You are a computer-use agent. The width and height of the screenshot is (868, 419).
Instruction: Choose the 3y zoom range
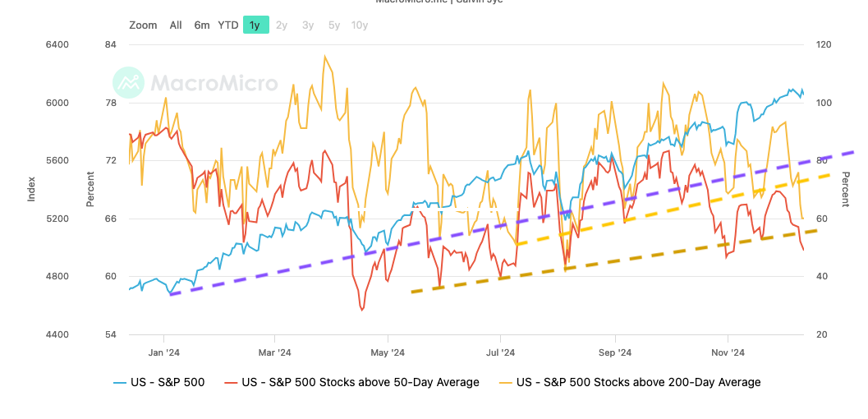click(308, 25)
